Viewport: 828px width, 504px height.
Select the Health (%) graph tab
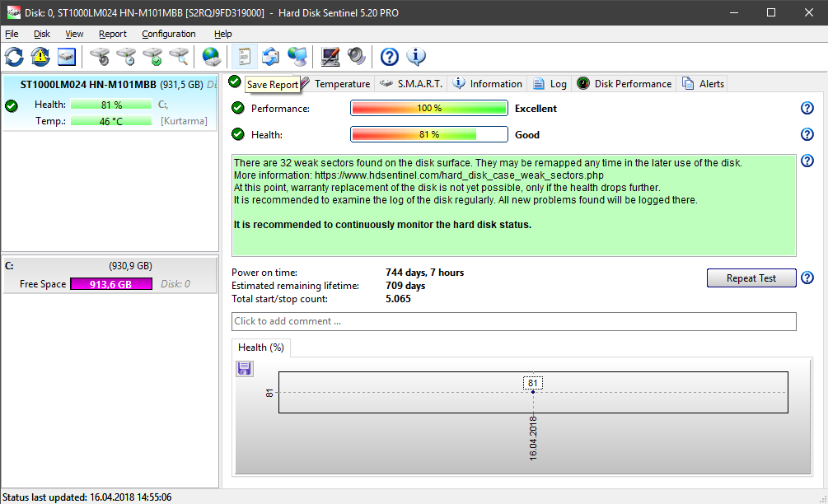tap(261, 348)
